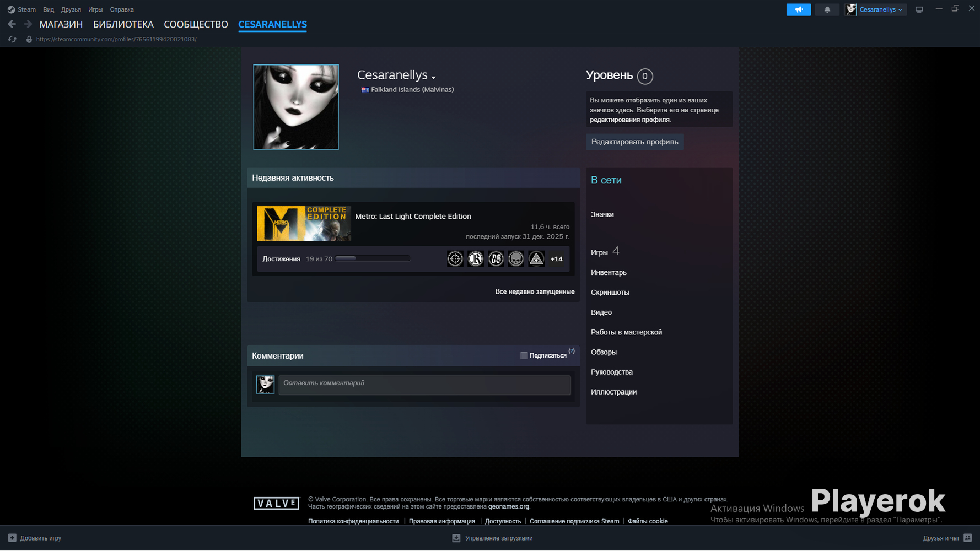The width and height of the screenshot is (980, 551).
Task: Open Соглашение подписчика Steam footer link
Action: pos(574,521)
